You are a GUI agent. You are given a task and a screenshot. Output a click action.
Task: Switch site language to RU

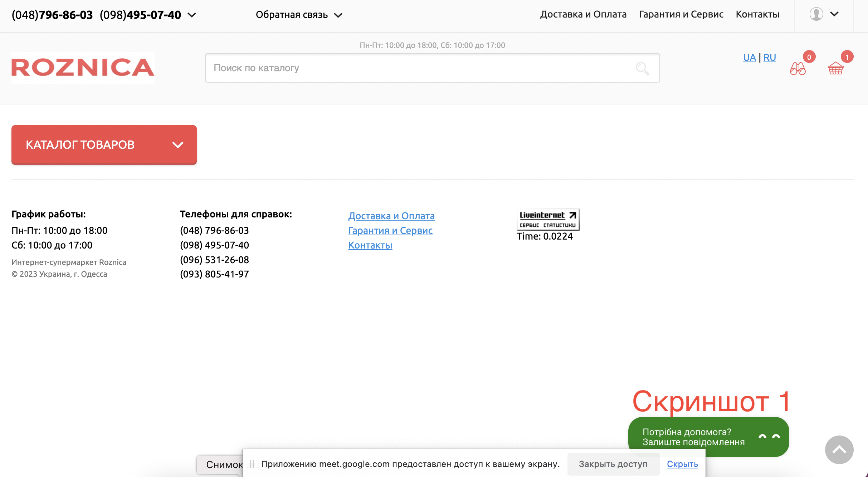770,58
